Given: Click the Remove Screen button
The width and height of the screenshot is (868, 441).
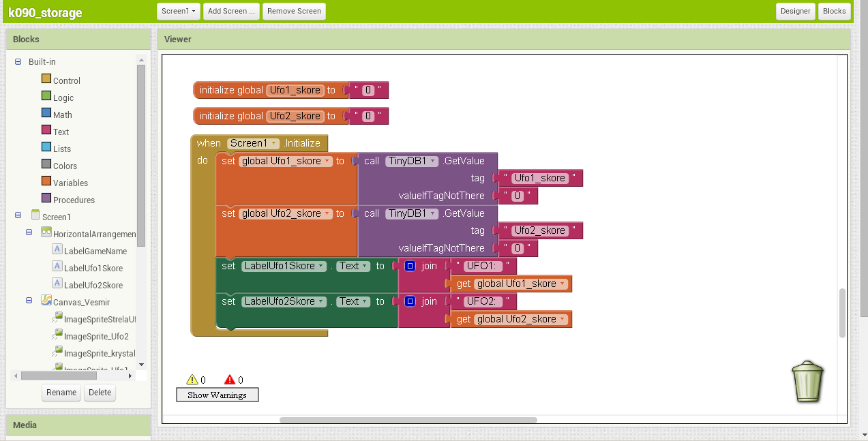Looking at the screenshot, I should 294,11.
